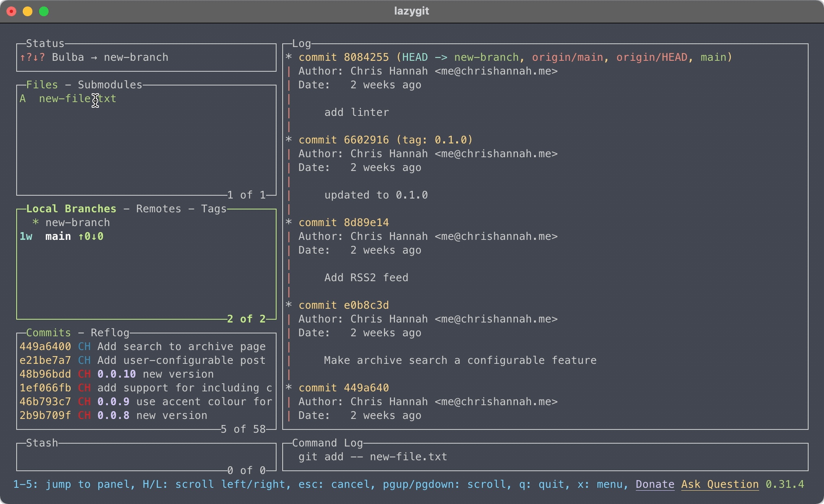Click the Stash panel title
Screen dimensions: 824x504
coord(42,443)
